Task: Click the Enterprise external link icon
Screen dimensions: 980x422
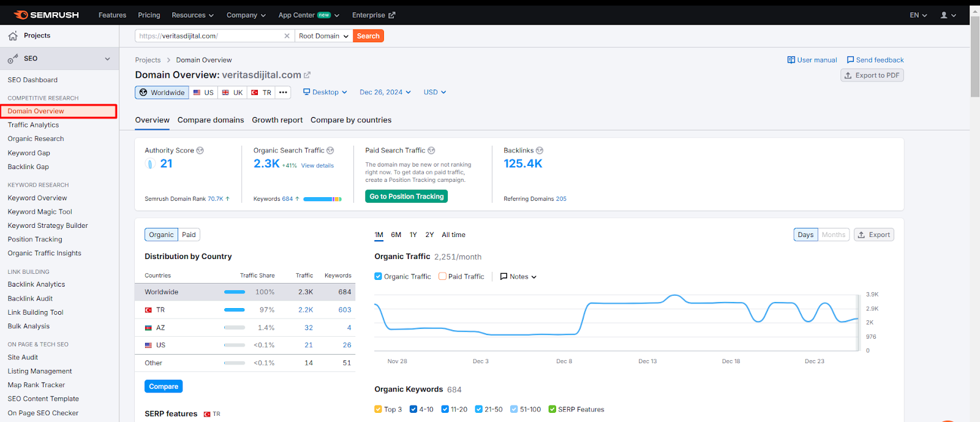Action: pyautogui.click(x=392, y=15)
